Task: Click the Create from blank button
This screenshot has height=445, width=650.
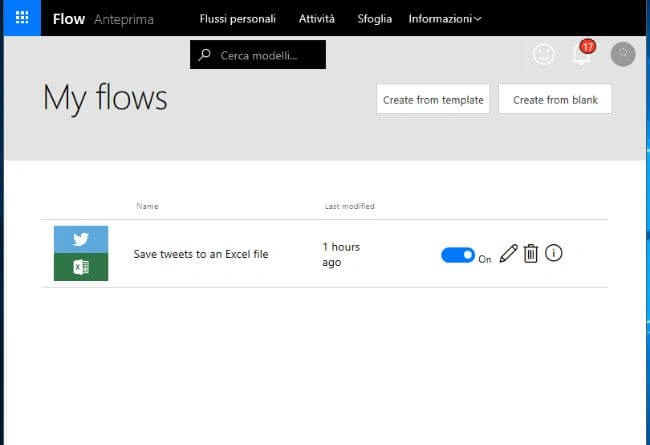Action: point(555,99)
